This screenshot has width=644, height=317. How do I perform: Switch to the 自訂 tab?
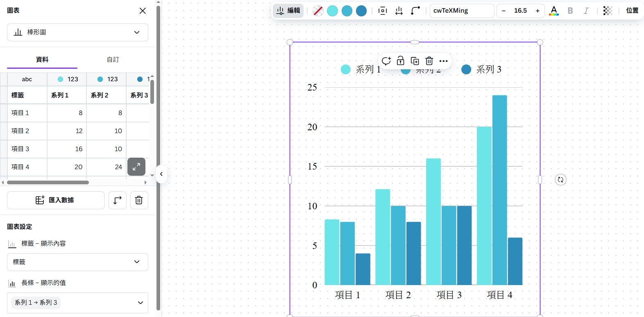coord(113,60)
